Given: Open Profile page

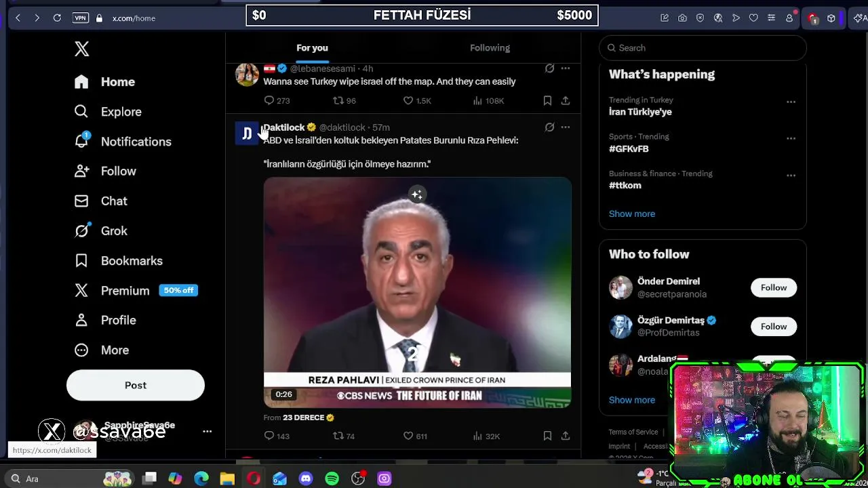Looking at the screenshot, I should click(105, 320).
